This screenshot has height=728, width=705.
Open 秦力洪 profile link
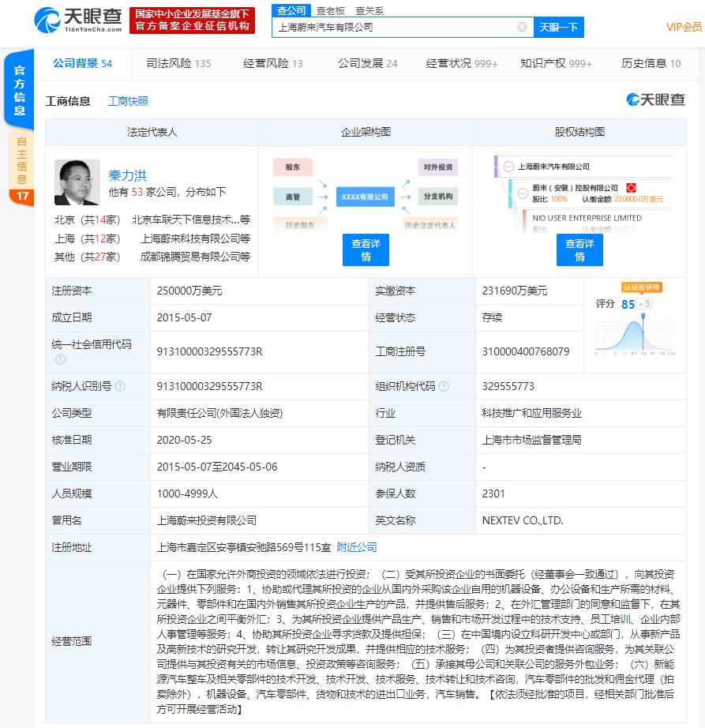point(128,175)
